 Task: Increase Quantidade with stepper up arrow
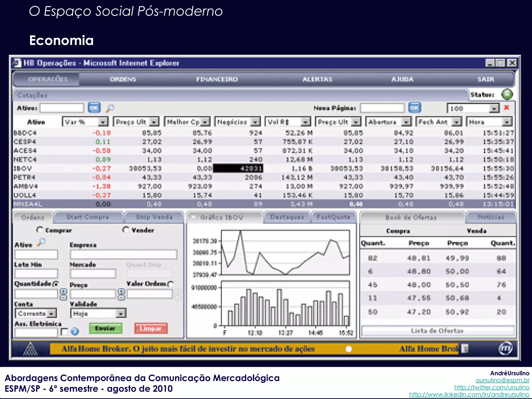click(x=63, y=291)
